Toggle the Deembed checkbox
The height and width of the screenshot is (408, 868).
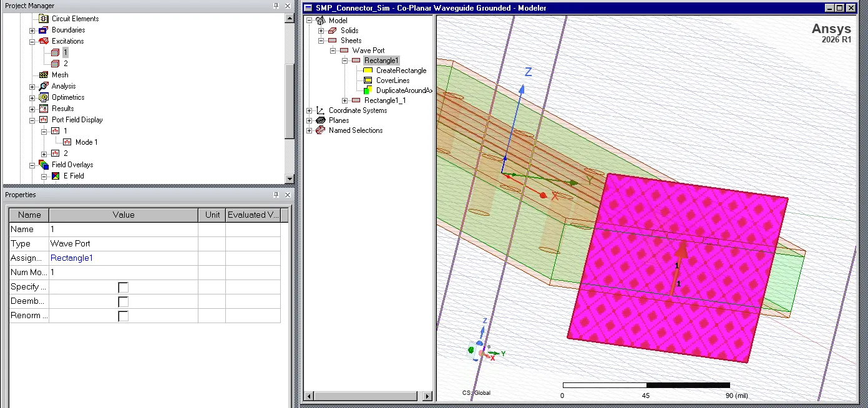(x=124, y=301)
